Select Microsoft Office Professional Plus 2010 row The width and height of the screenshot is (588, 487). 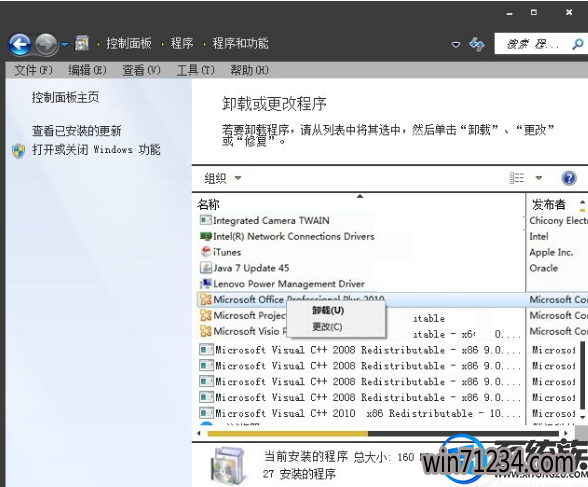point(392,300)
